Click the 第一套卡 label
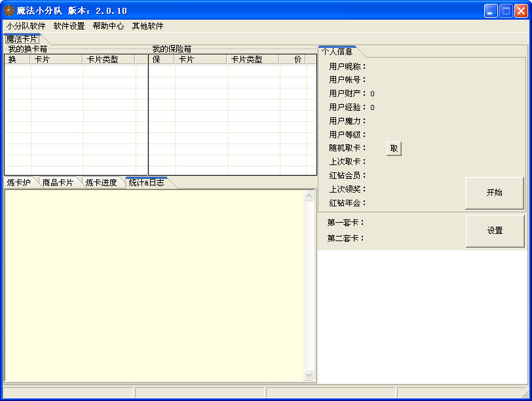This screenshot has height=401, width=532. pos(345,223)
